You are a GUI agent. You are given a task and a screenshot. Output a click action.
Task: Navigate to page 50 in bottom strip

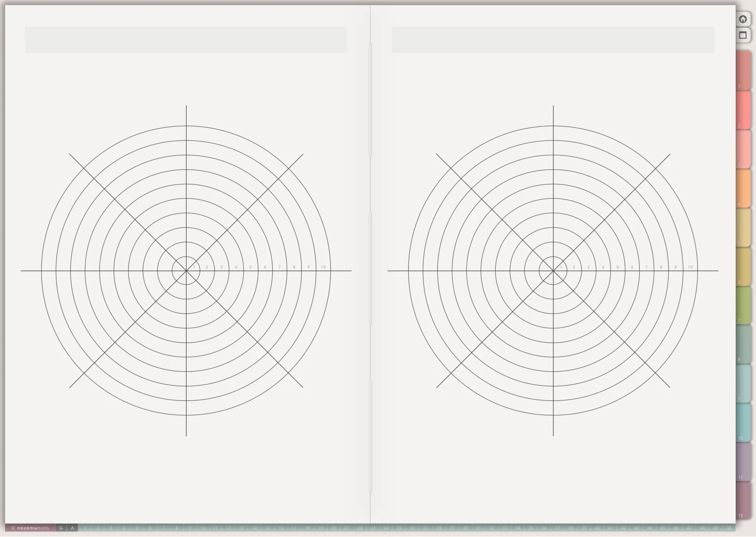click(729, 528)
